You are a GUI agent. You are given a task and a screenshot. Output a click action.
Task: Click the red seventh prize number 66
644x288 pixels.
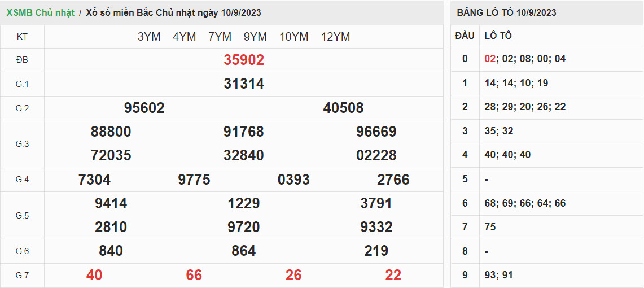click(x=194, y=275)
